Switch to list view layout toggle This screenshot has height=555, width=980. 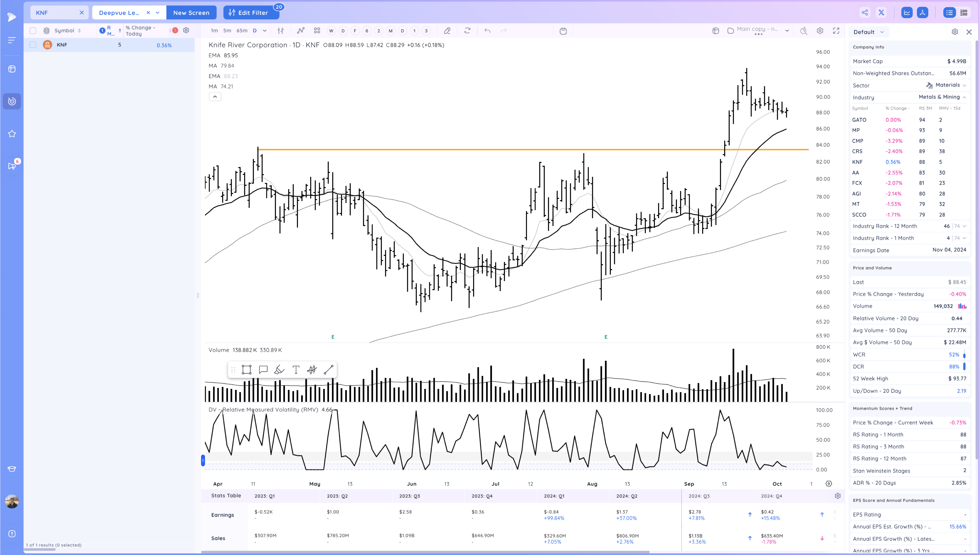949,12
